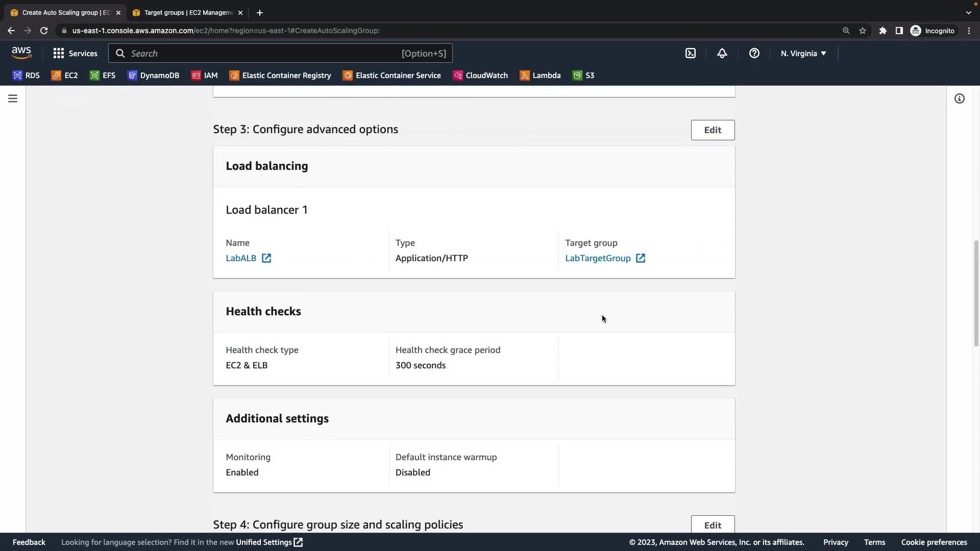Image resolution: width=980 pixels, height=551 pixels.
Task: Open the AWS help question mark menu
Action: 754,53
